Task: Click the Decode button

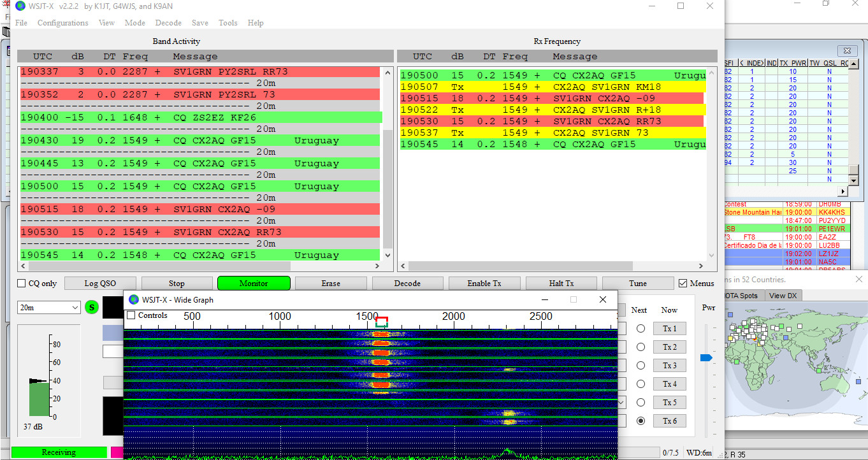Action: click(407, 284)
